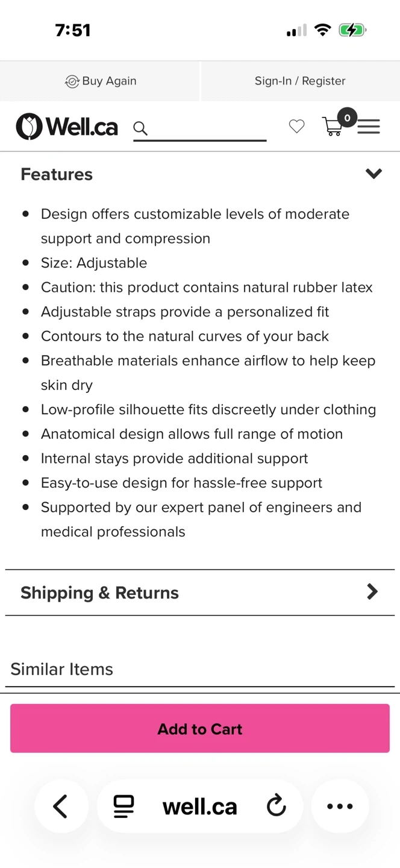Open the wishlist heart icon
This screenshot has width=400, height=868.
(296, 126)
